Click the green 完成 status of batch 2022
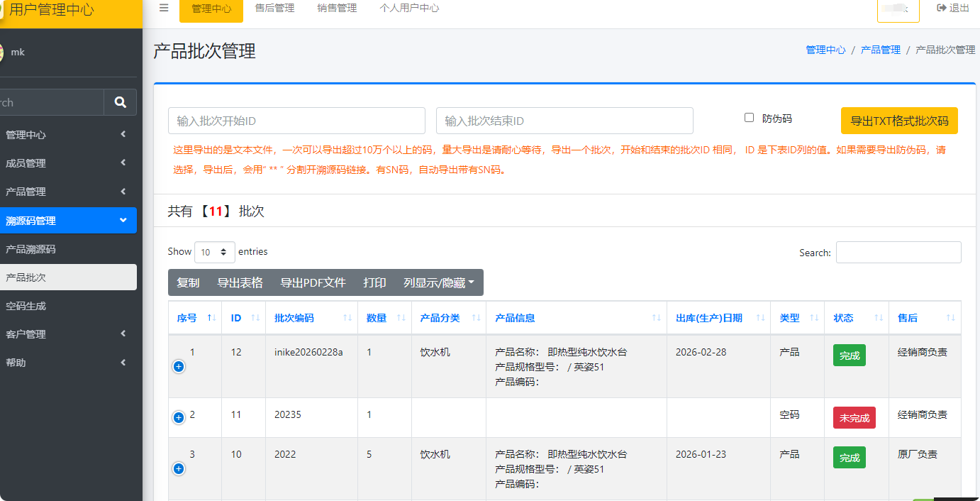This screenshot has width=980, height=501. 850,458
